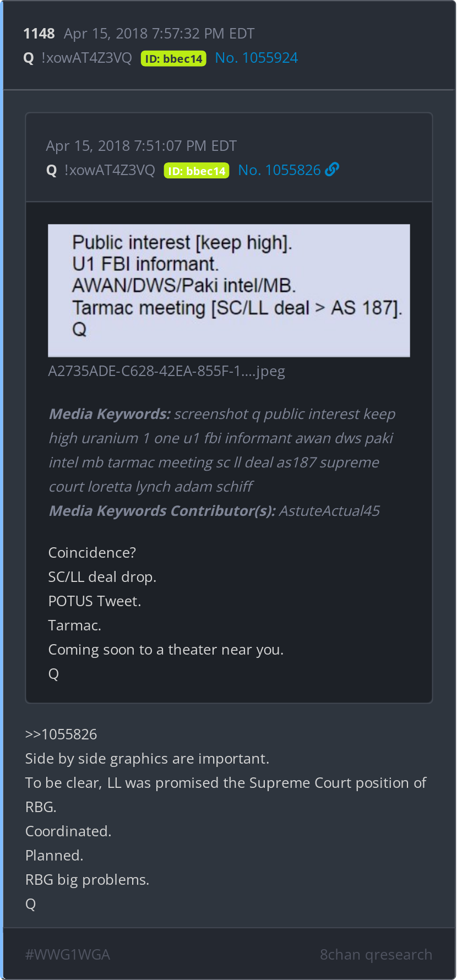The width and height of the screenshot is (457, 980).
Task: Click the AstuteActual45 contributor name
Action: [x=329, y=511]
